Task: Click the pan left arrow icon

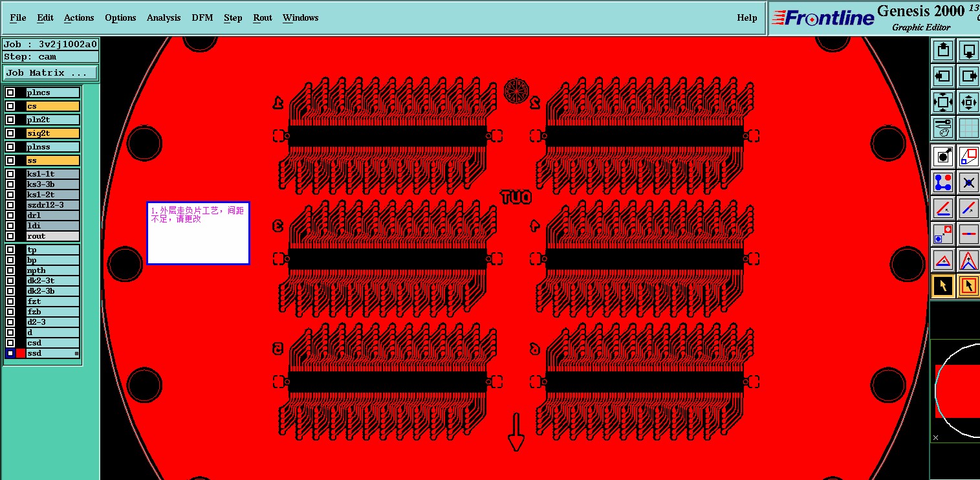Action: 942,76
